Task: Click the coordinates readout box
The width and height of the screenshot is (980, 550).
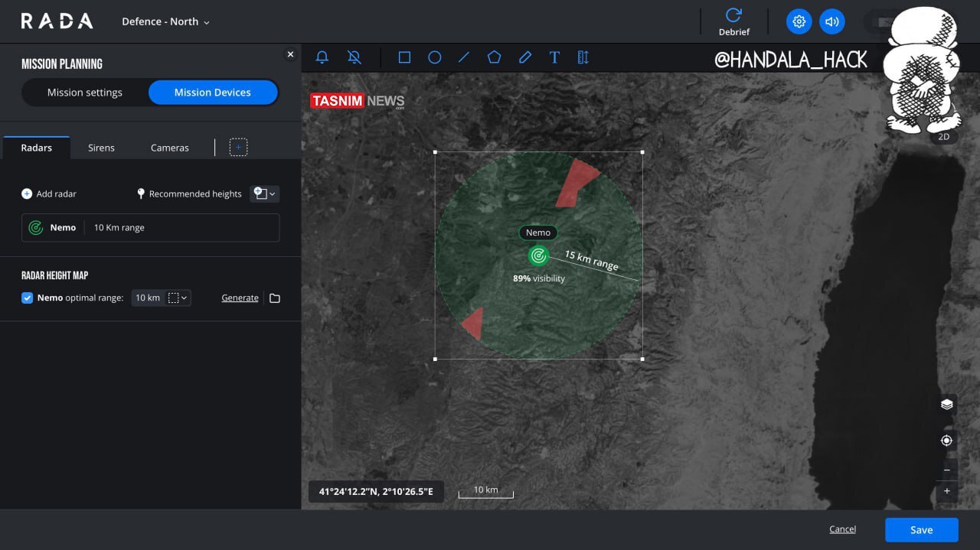Action: coord(376,491)
